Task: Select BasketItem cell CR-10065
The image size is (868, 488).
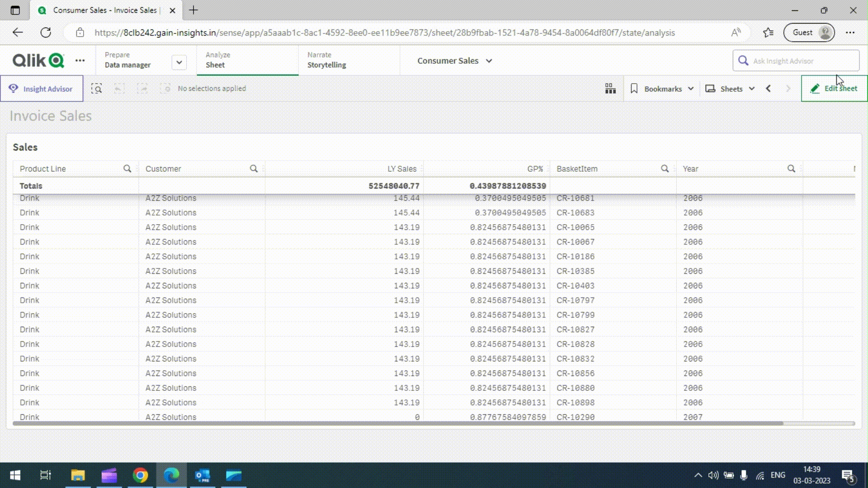Action: coord(575,227)
